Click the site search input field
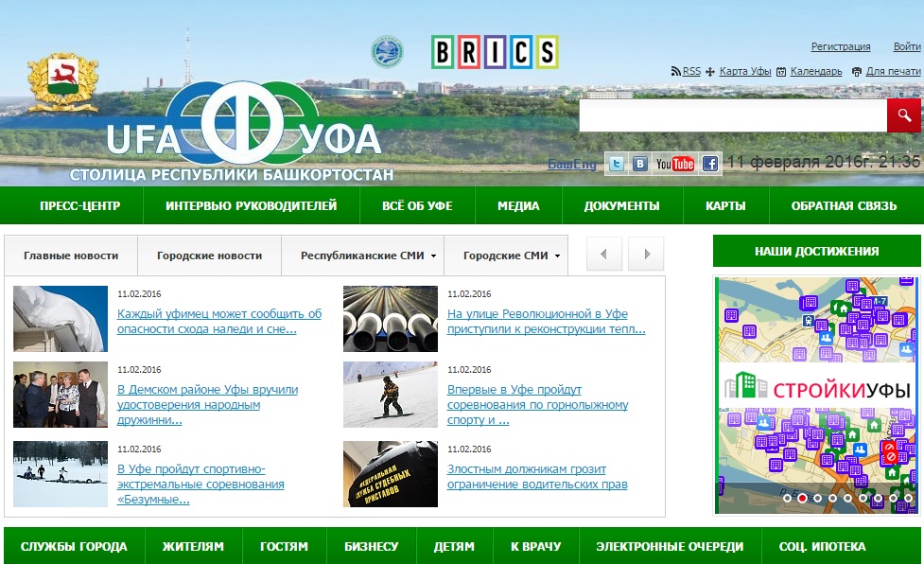 click(x=733, y=115)
